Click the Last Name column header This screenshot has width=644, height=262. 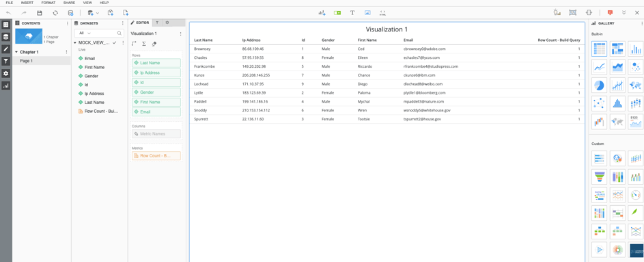(x=204, y=40)
